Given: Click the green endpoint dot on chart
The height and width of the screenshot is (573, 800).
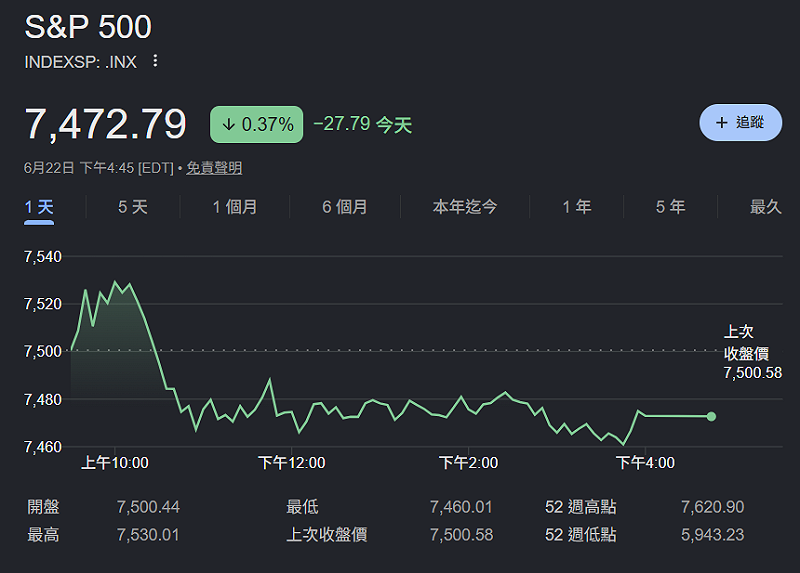Looking at the screenshot, I should pyautogui.click(x=711, y=417).
